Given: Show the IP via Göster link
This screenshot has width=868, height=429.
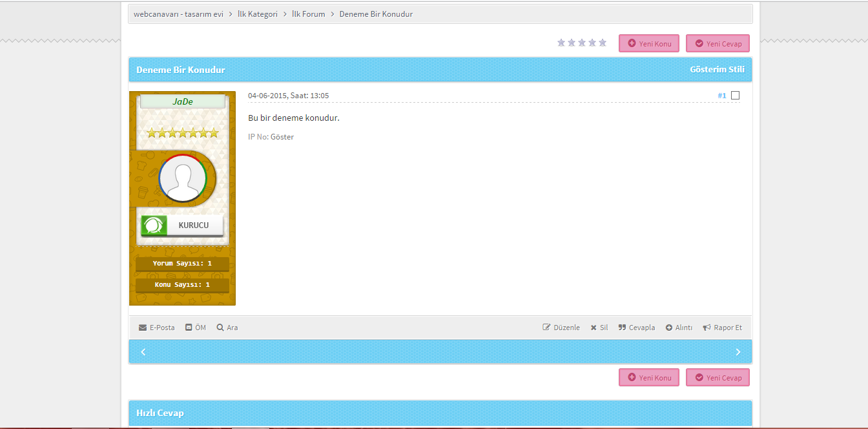Looking at the screenshot, I should click(282, 137).
